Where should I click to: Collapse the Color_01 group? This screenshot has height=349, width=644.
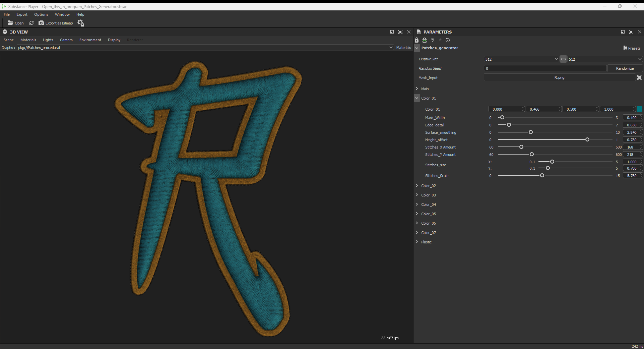click(417, 98)
